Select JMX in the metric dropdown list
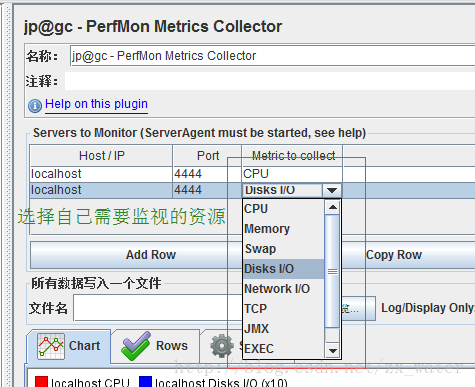Screen dimensions: 475x387 tap(283, 329)
